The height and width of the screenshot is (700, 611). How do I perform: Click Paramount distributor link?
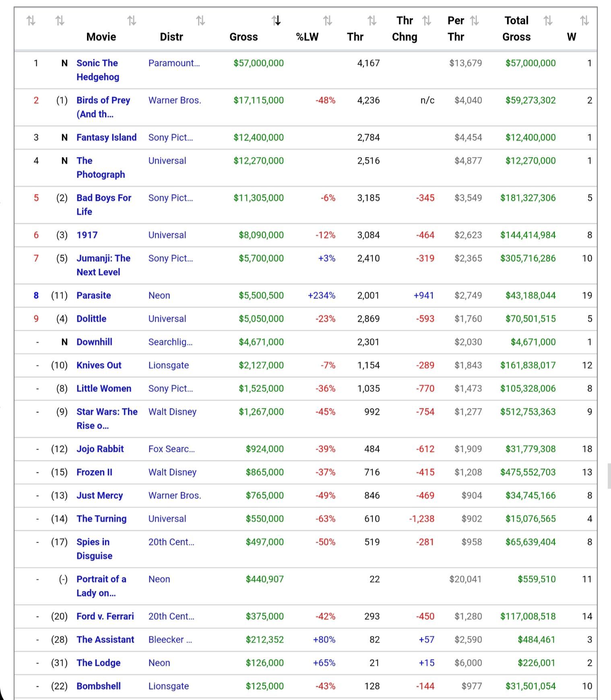pos(174,63)
